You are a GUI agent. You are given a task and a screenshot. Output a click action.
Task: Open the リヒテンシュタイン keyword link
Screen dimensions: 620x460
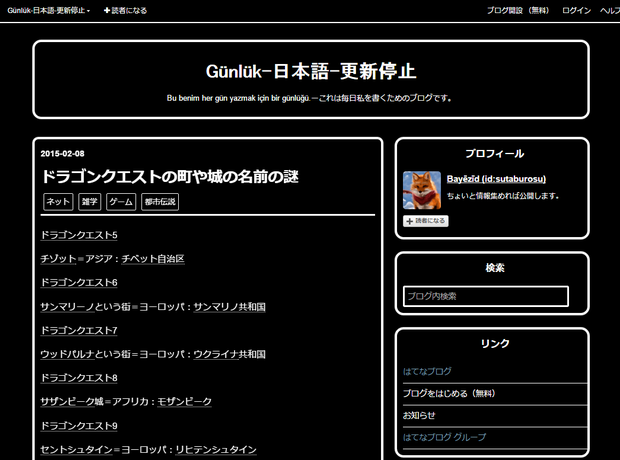point(216,450)
